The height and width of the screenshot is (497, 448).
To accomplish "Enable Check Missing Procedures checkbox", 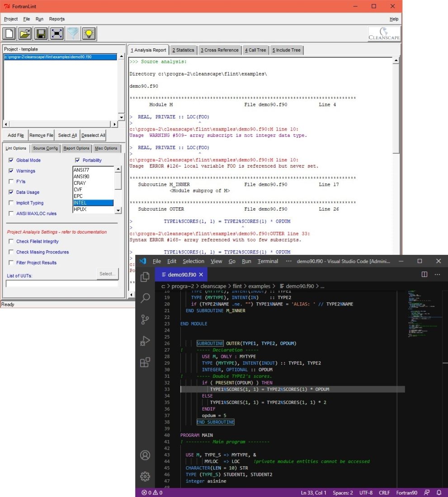I will click(x=11, y=252).
